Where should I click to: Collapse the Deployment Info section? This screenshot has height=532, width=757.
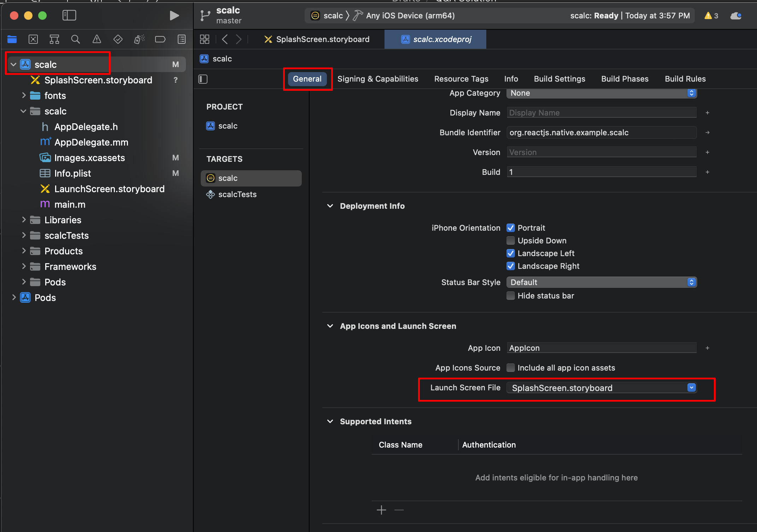330,206
